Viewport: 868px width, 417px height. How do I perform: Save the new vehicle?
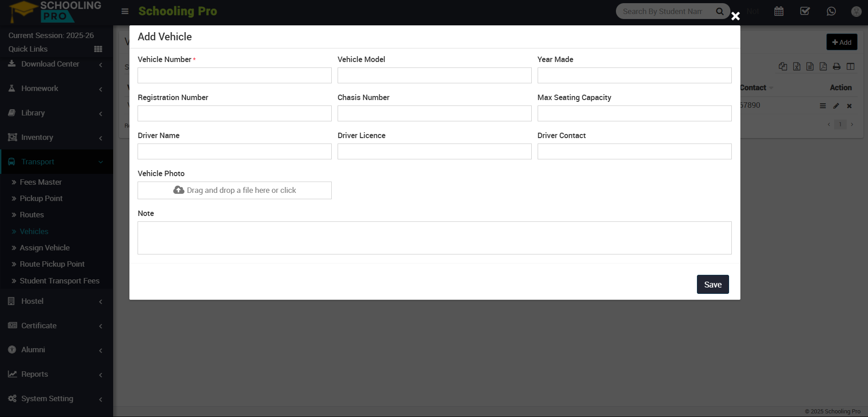[x=713, y=284]
